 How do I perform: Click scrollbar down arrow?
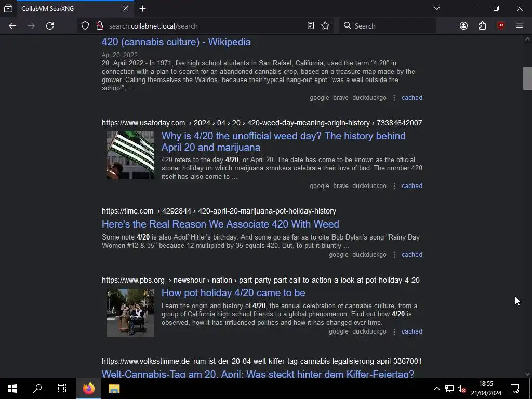527,374
